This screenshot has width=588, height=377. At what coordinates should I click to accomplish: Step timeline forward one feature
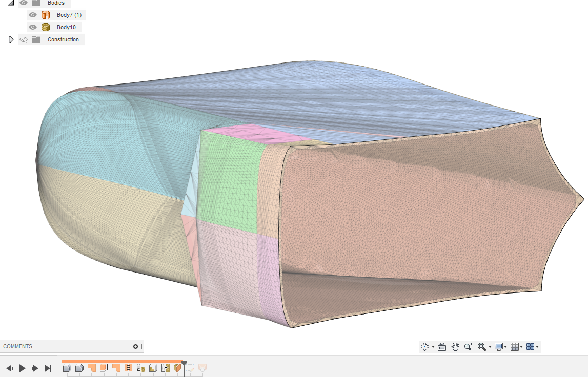click(x=35, y=368)
